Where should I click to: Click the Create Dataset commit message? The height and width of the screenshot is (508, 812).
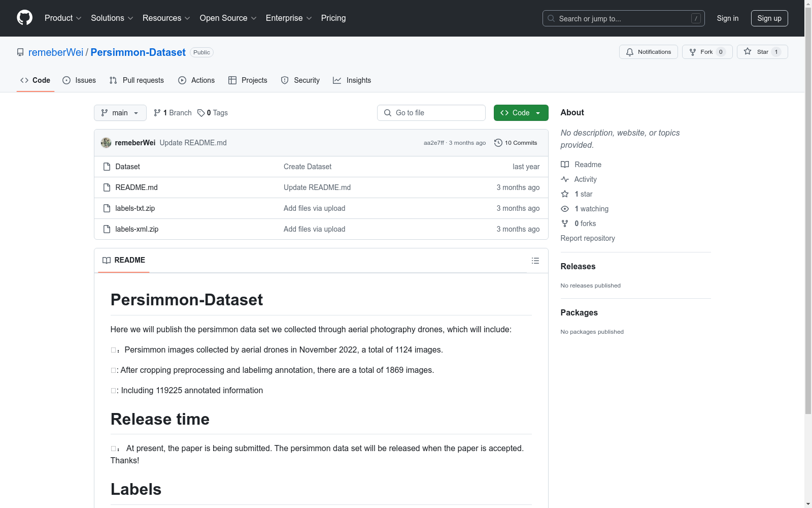308,167
